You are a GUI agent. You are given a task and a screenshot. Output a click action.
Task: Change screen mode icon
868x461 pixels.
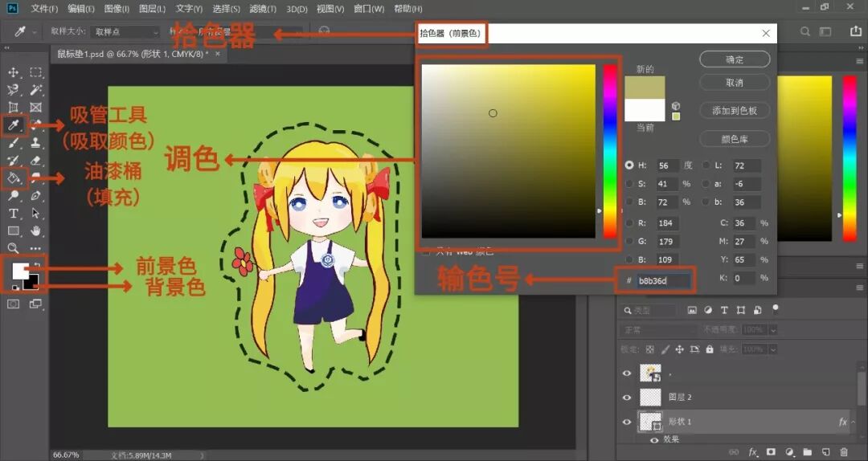point(35,304)
